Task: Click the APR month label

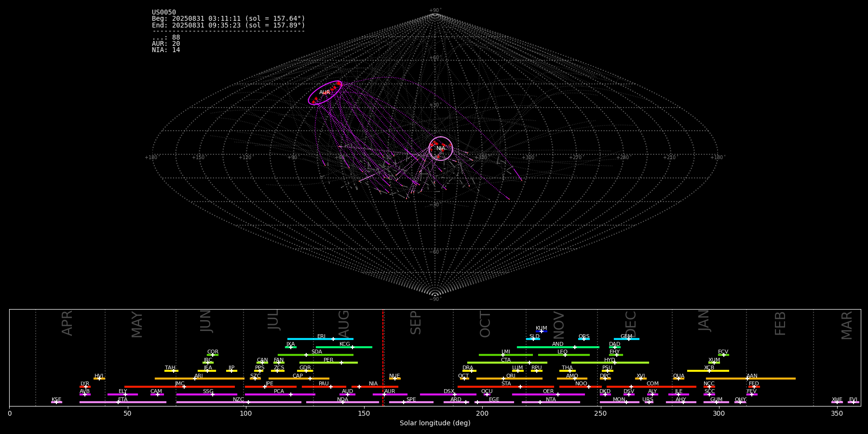Action: click(x=67, y=323)
